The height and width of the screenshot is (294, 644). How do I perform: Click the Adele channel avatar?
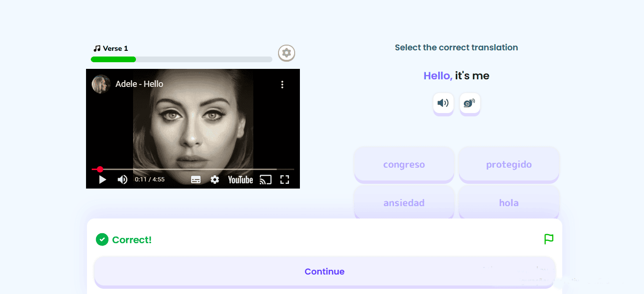[x=101, y=84]
